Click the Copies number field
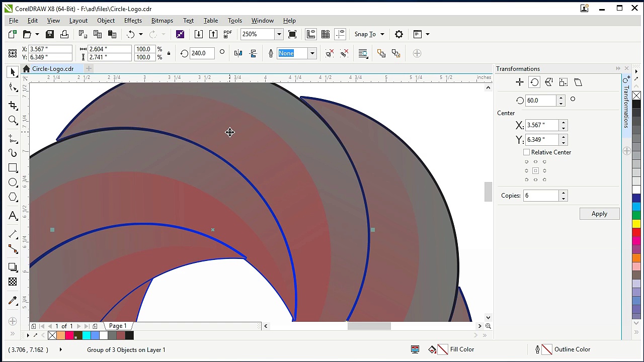Screen dimensions: 644x362 point(541,196)
